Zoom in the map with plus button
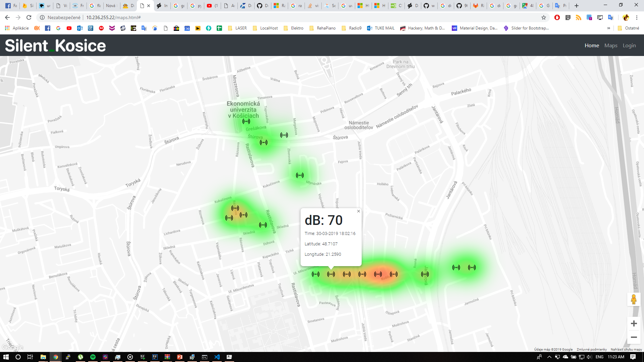The width and height of the screenshot is (644, 362). click(634, 323)
